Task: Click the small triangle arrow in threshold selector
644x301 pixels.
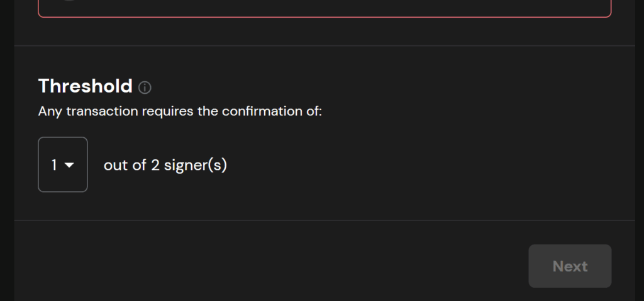Action: coord(69,165)
